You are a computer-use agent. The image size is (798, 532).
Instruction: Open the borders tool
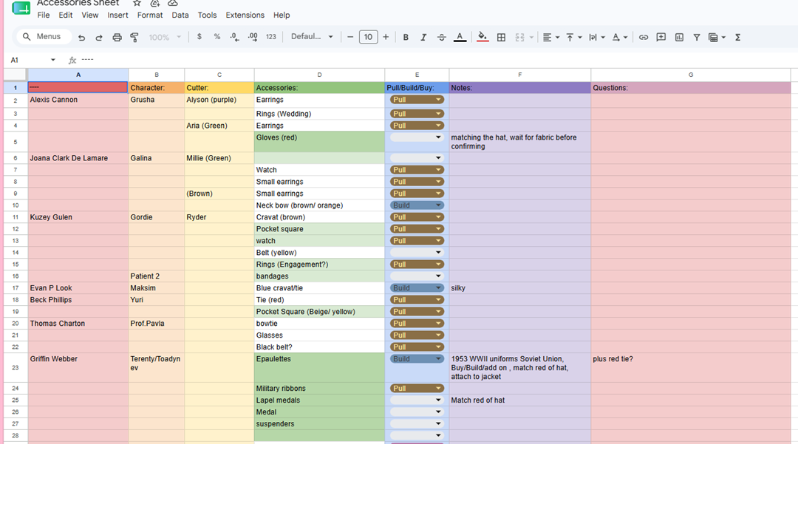pyautogui.click(x=501, y=37)
